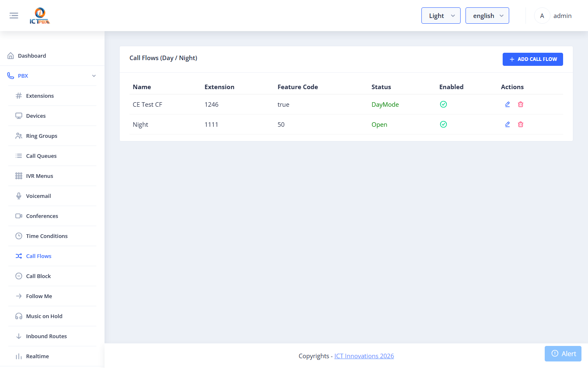Click the Alert button
The image size is (588, 368).
(563, 354)
